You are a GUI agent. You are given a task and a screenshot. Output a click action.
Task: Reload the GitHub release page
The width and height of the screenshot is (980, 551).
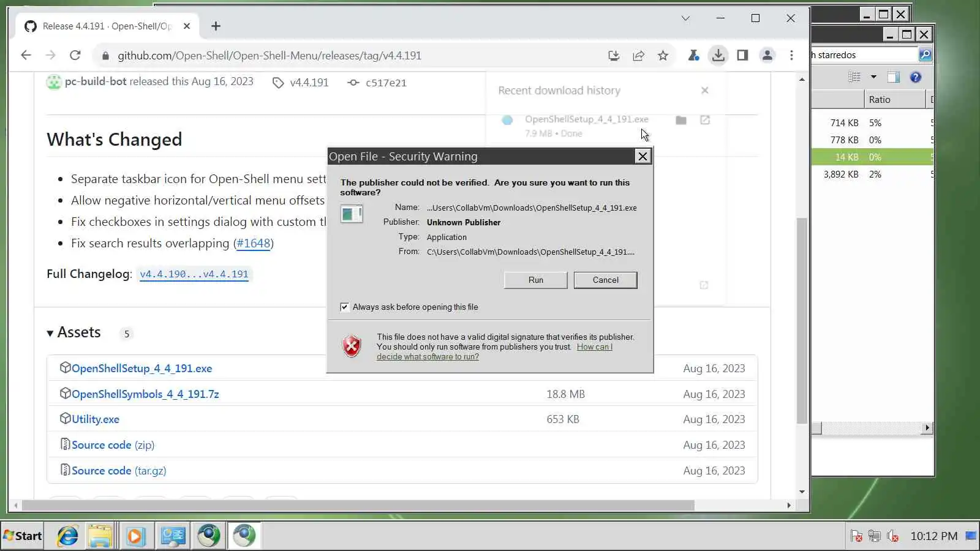tap(75, 55)
